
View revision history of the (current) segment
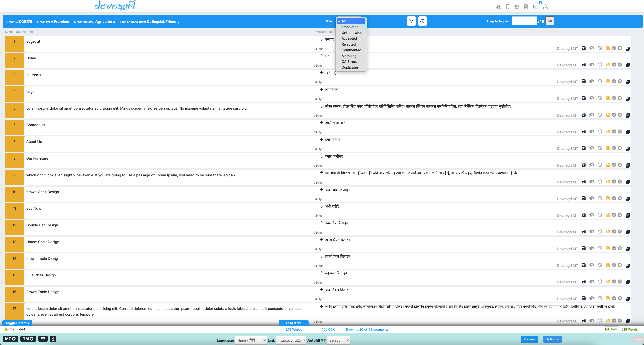(600, 81)
